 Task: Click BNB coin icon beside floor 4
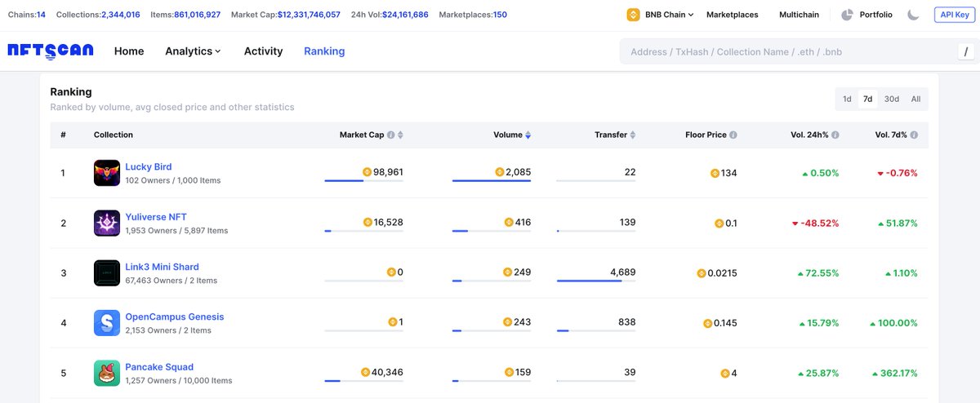coord(725,374)
